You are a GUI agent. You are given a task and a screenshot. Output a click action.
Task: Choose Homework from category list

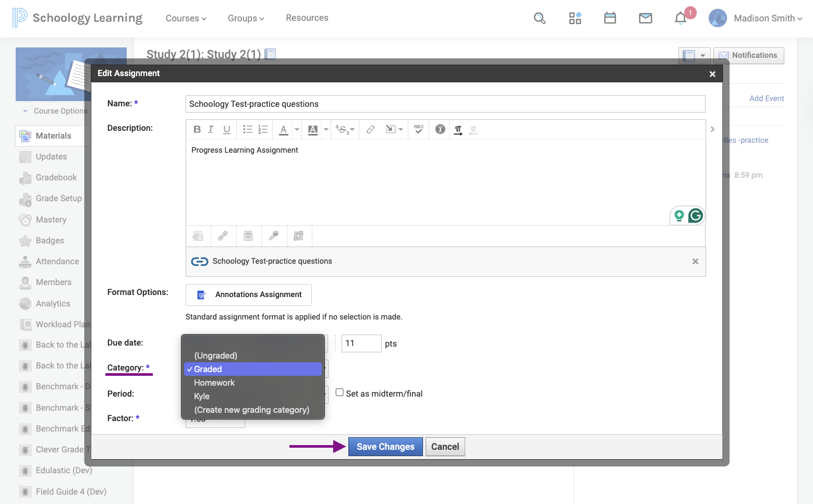(x=253, y=383)
